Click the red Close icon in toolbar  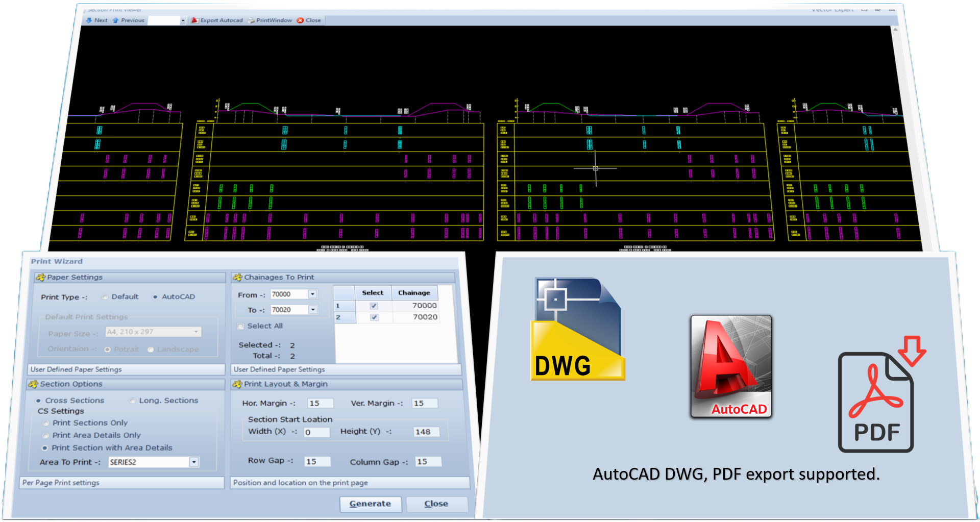pyautogui.click(x=300, y=20)
